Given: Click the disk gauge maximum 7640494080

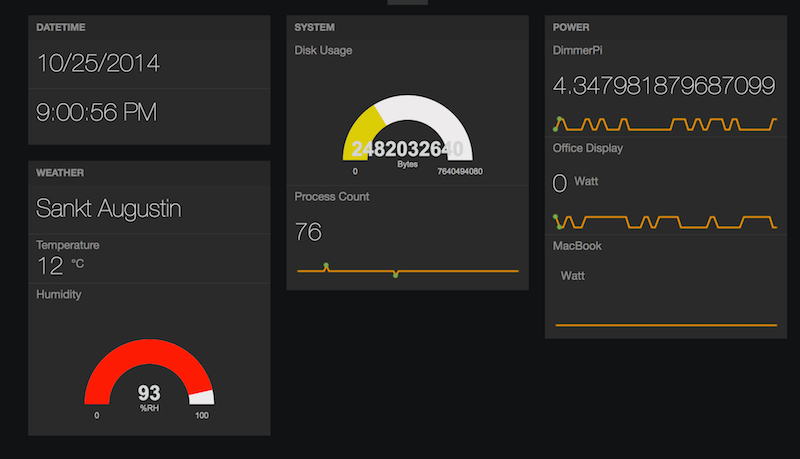Looking at the screenshot, I should click(x=460, y=171).
